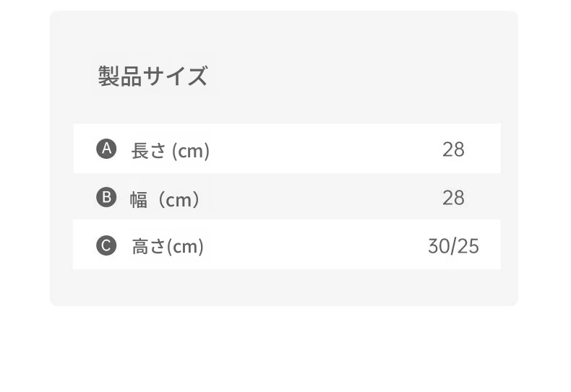Click the circled A icon
The image size is (571, 392).
106,149
